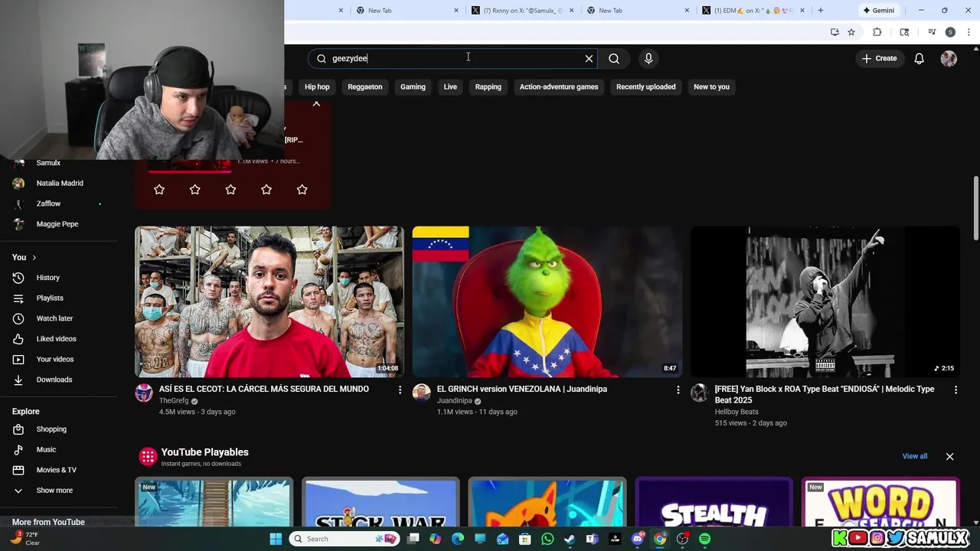Open Hellboy Beats channel name link
This screenshot has height=551, width=980.
point(737,412)
